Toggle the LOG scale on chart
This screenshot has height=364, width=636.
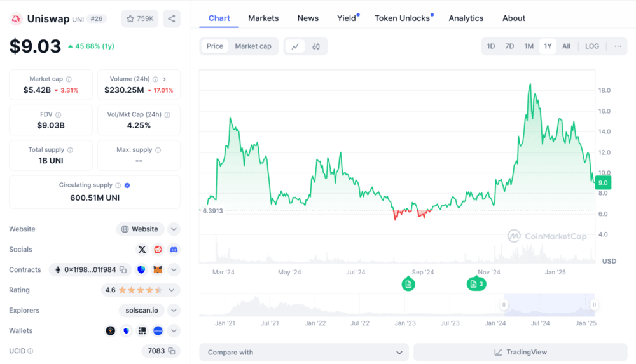tap(591, 46)
